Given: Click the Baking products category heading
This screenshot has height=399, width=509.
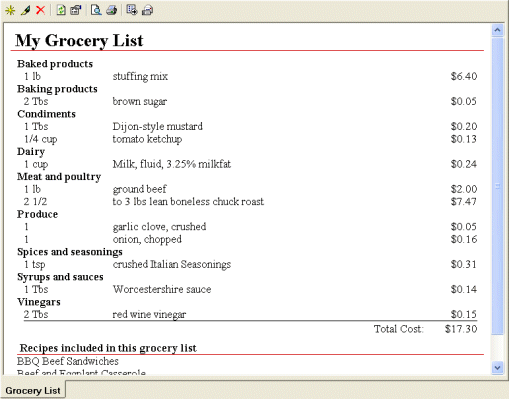Looking at the screenshot, I should tap(57, 89).
